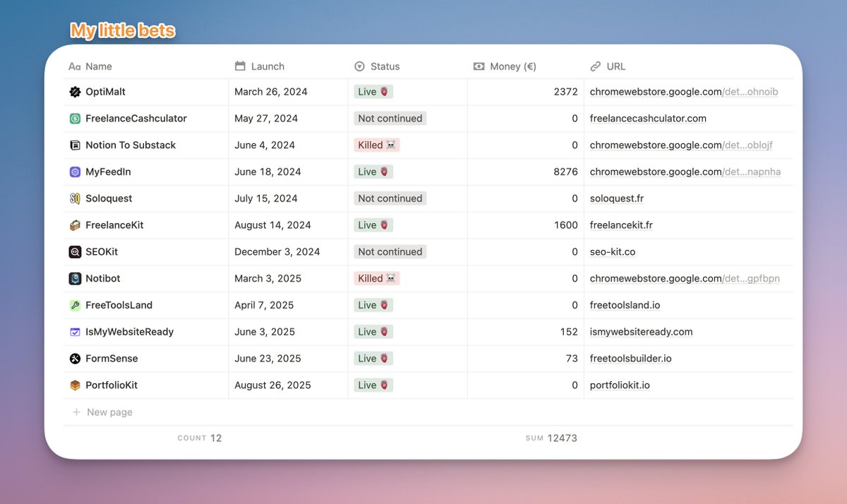Click the Notion To Substack page icon

(x=75, y=145)
